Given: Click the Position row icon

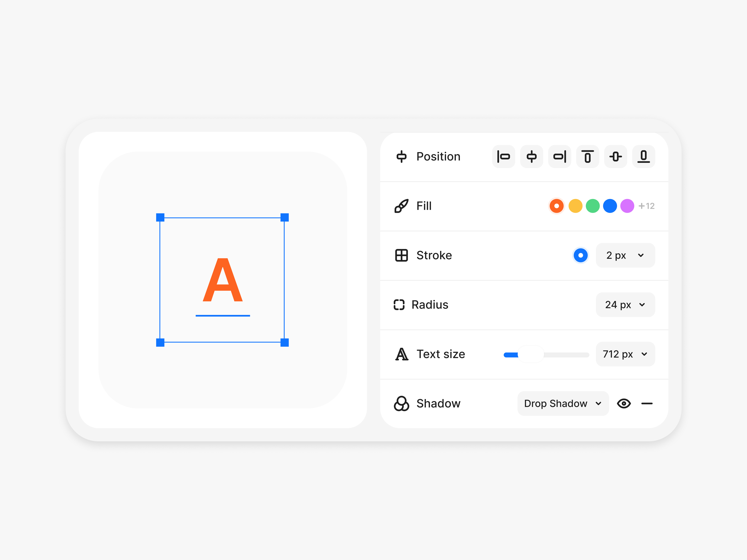Looking at the screenshot, I should tap(402, 157).
